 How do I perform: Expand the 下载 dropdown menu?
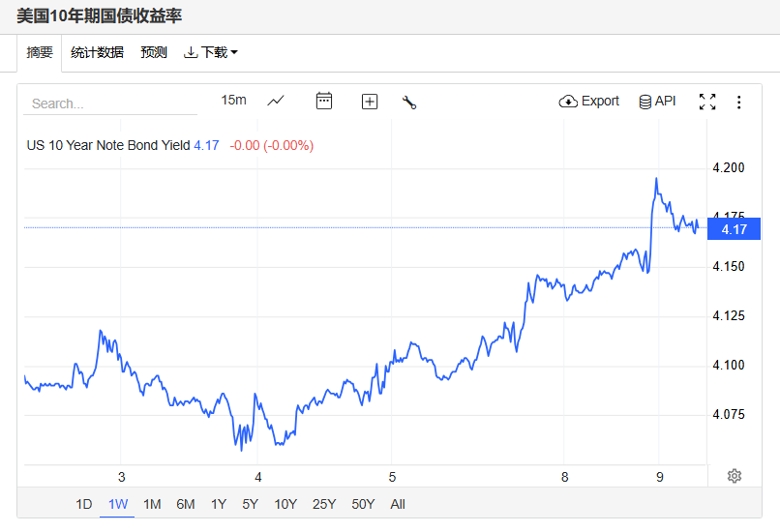pos(211,52)
